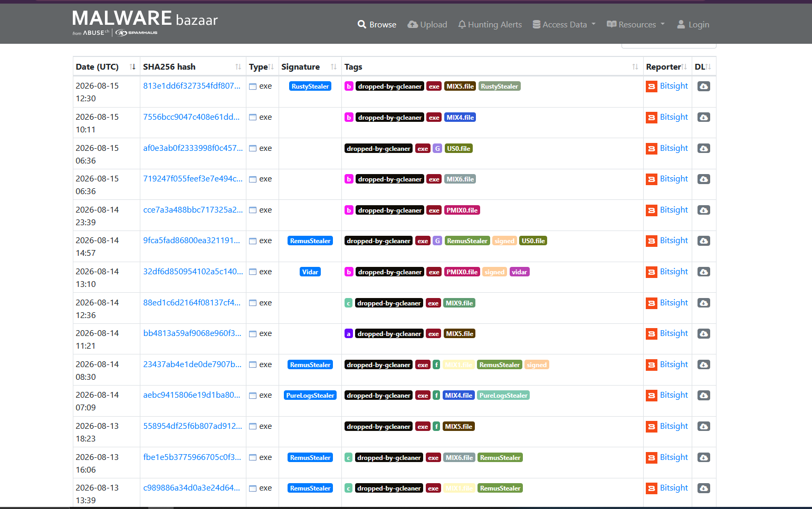Download sample 9fca5fad86800ea321191
The image size is (812, 509).
[x=703, y=241]
